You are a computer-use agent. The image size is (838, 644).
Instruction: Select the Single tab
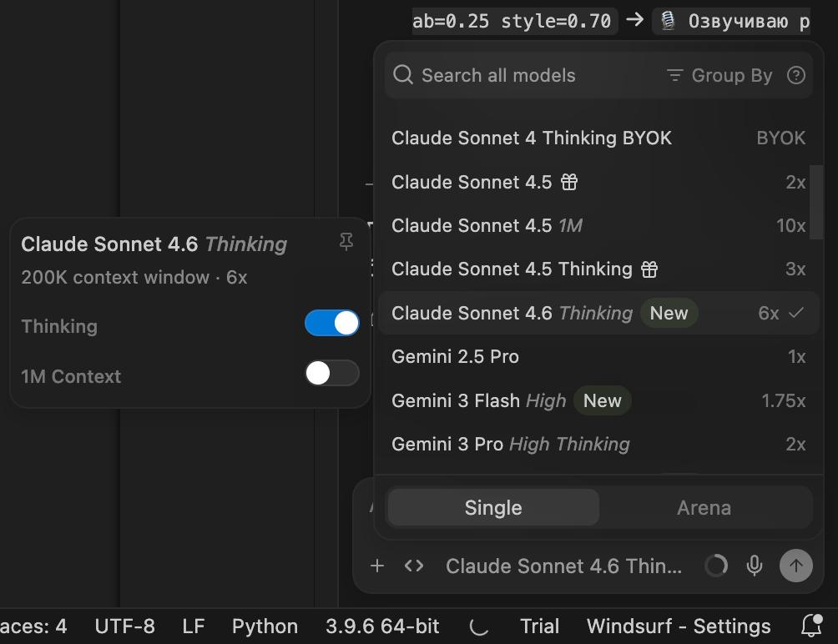coord(493,507)
